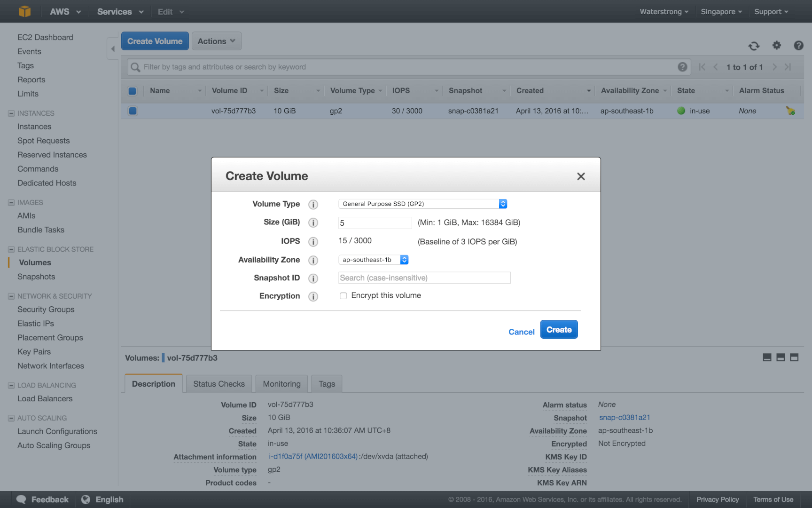Open the Volume Type dropdown

[x=422, y=204]
